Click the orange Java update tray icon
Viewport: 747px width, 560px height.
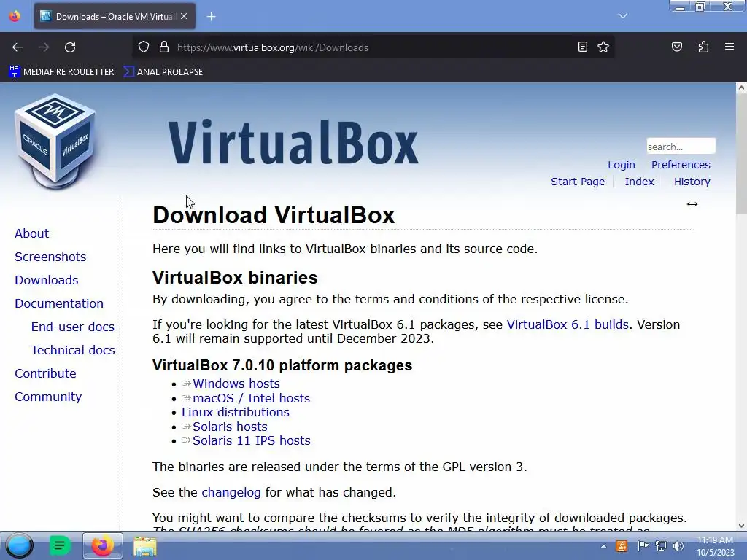tap(622, 546)
